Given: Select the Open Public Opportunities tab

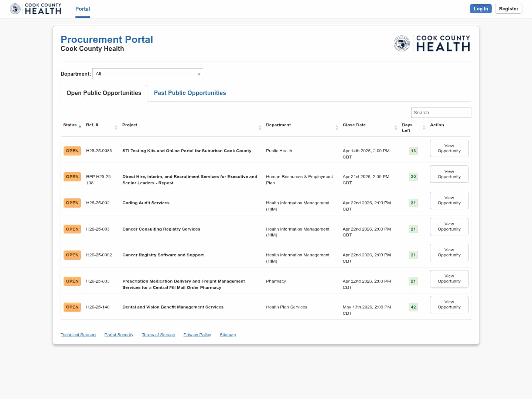Looking at the screenshot, I should coord(104,93).
